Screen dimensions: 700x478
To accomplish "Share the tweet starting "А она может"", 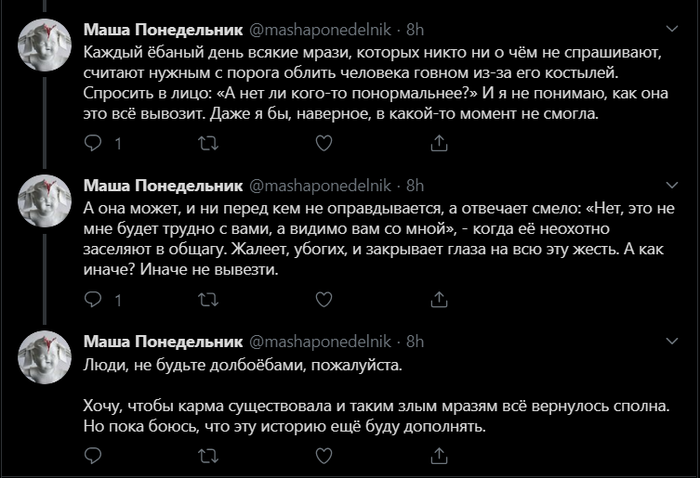I will coord(438,299).
